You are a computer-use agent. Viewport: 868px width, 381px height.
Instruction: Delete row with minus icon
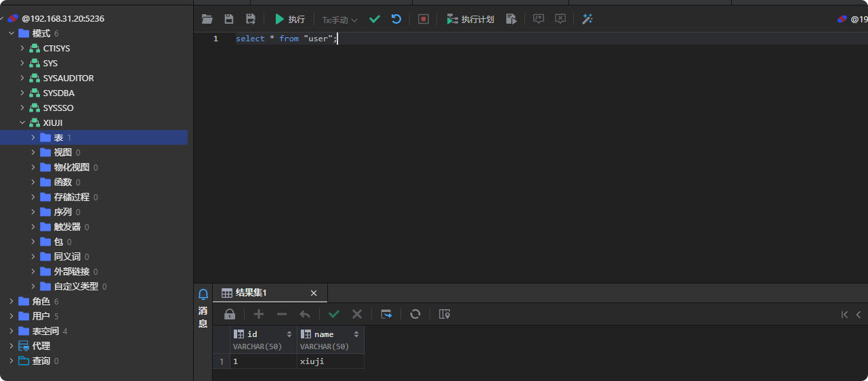[282, 314]
